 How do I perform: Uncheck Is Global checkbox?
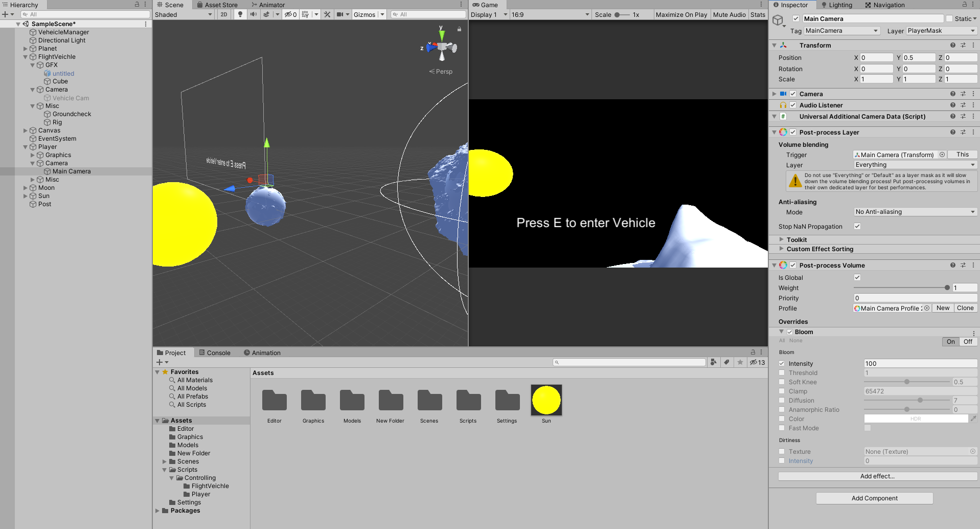click(857, 277)
